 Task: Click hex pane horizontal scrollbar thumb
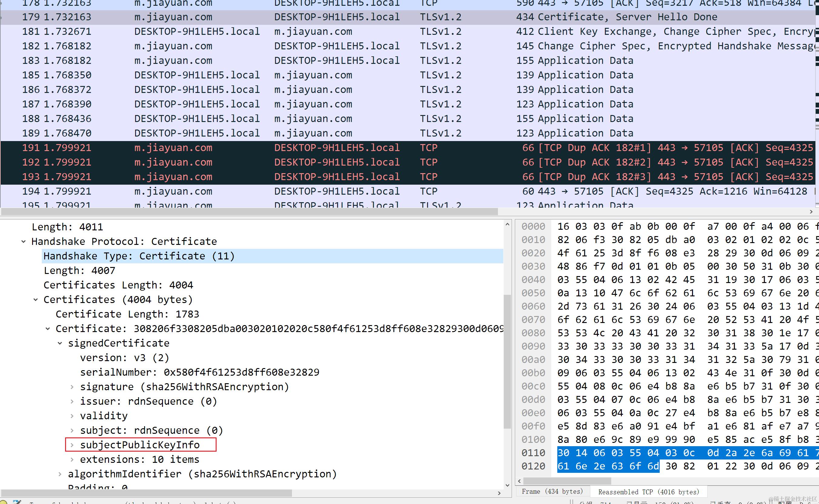click(x=567, y=481)
